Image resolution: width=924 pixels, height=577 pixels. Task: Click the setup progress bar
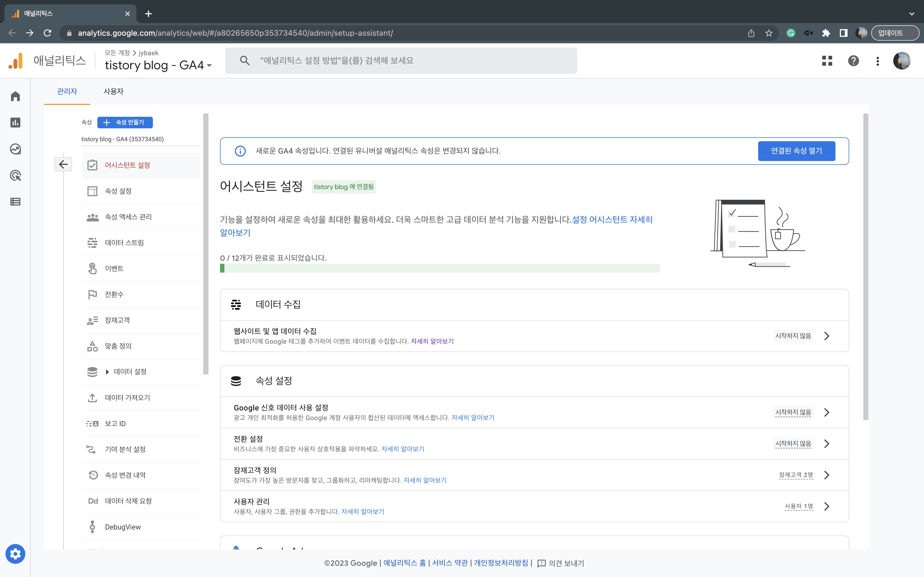[x=439, y=268]
